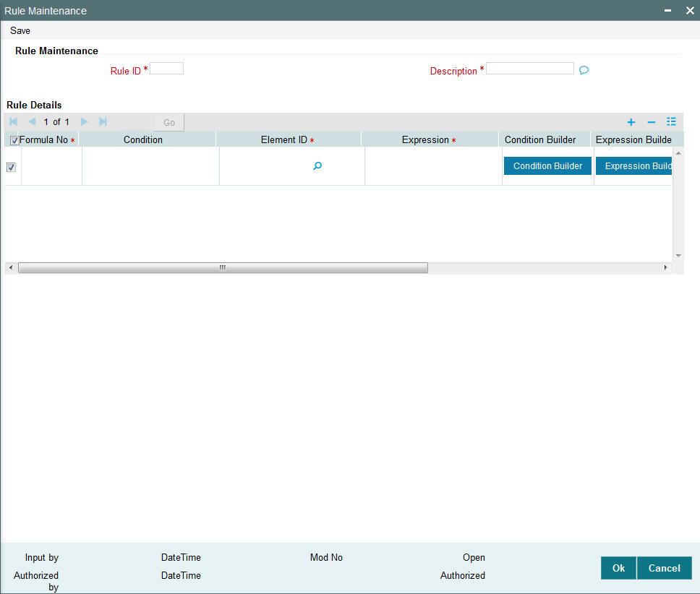Click the horizontal scrollbar thumb
This screenshot has height=594, width=700.
point(223,267)
